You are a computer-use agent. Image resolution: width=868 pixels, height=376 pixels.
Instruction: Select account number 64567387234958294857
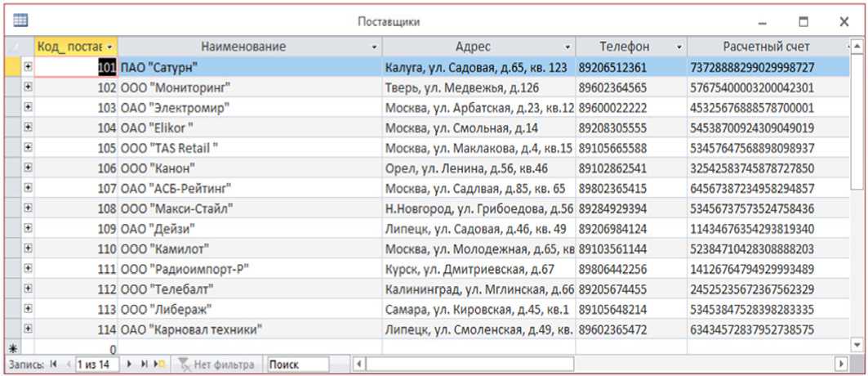pyautogui.click(x=768, y=188)
